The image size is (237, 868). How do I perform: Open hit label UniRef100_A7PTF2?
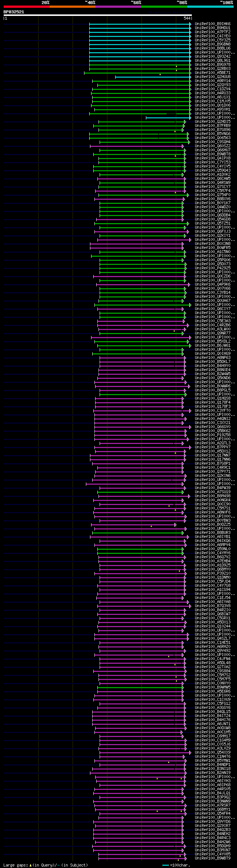coord(213,32)
